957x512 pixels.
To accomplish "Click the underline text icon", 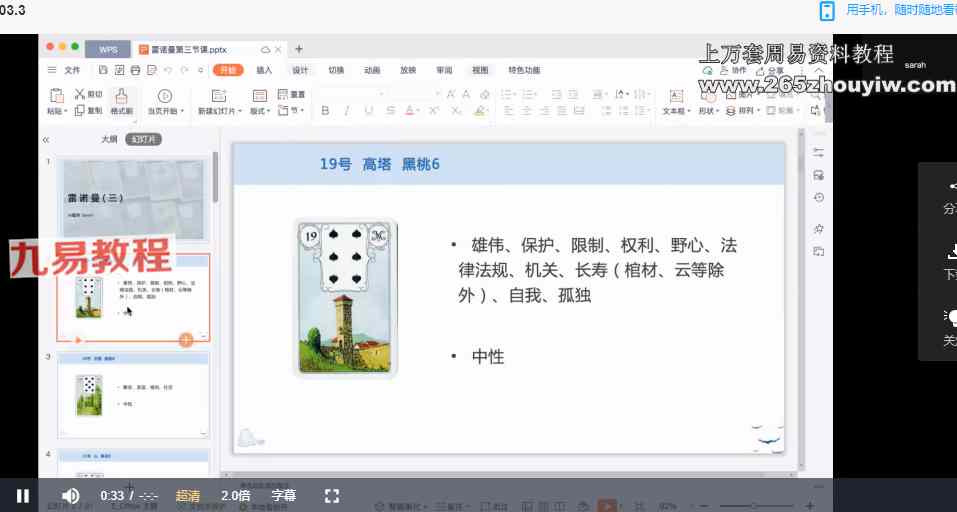I will [368, 111].
